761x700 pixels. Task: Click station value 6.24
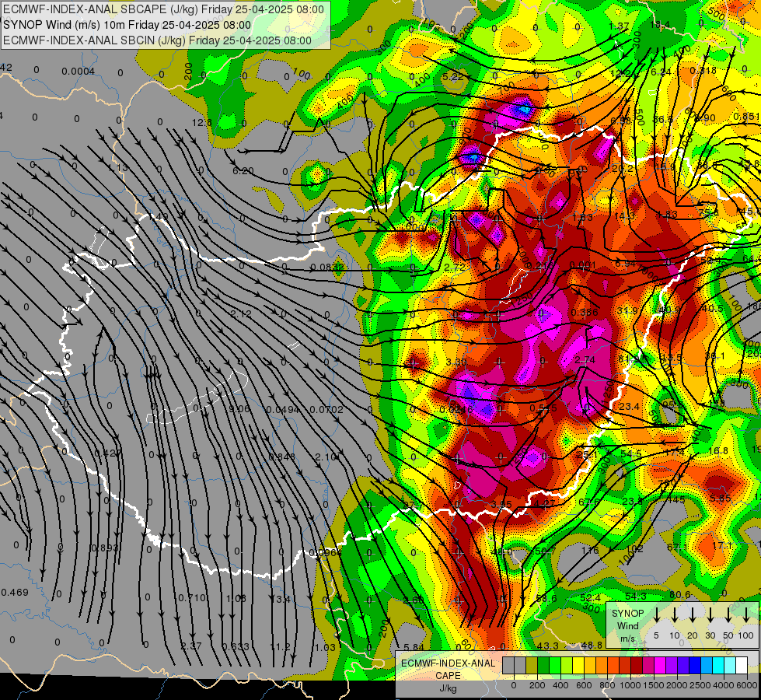click(x=661, y=72)
